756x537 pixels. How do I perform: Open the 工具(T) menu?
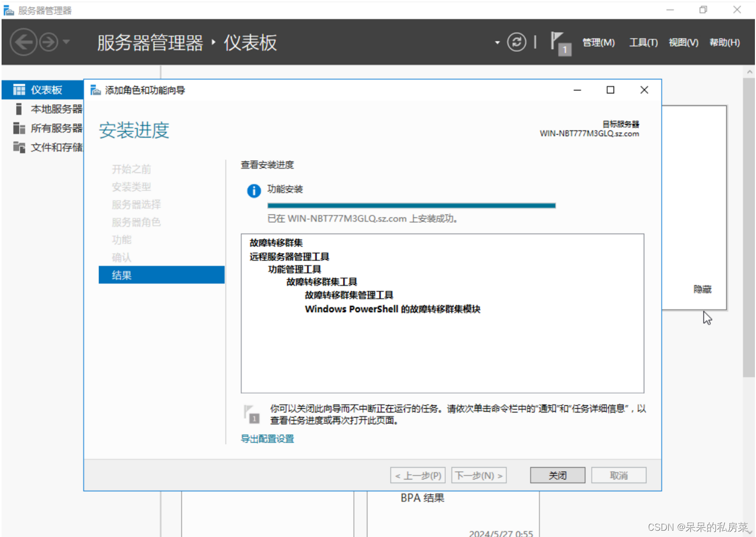[643, 42]
